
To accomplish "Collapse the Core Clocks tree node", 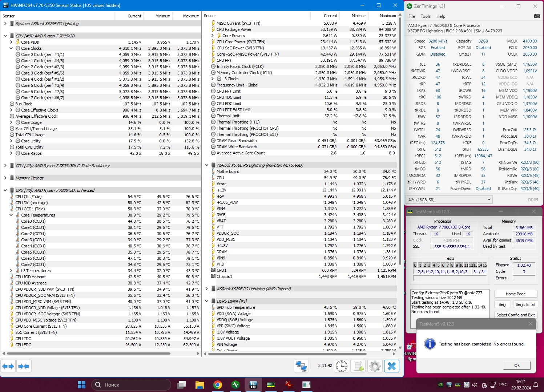I will (11, 48).
